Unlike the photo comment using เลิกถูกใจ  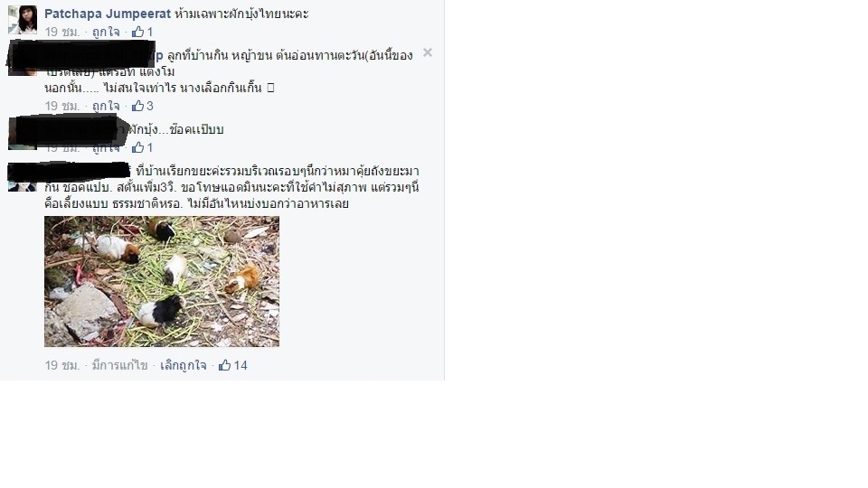click(x=184, y=365)
